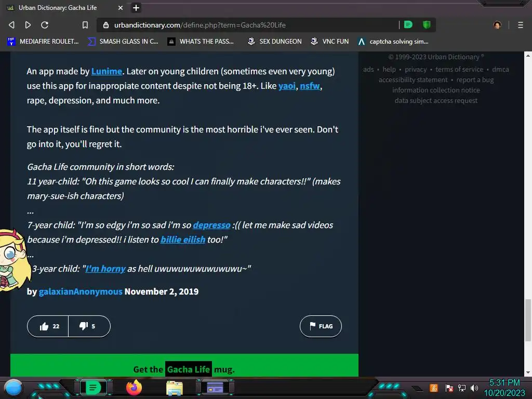Open the terms of service footer link
532x399 pixels.
click(x=459, y=69)
